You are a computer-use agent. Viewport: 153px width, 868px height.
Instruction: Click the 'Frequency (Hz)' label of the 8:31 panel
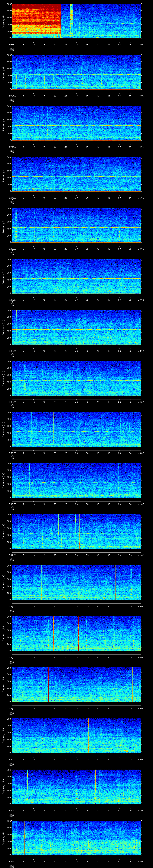coord(3,21)
